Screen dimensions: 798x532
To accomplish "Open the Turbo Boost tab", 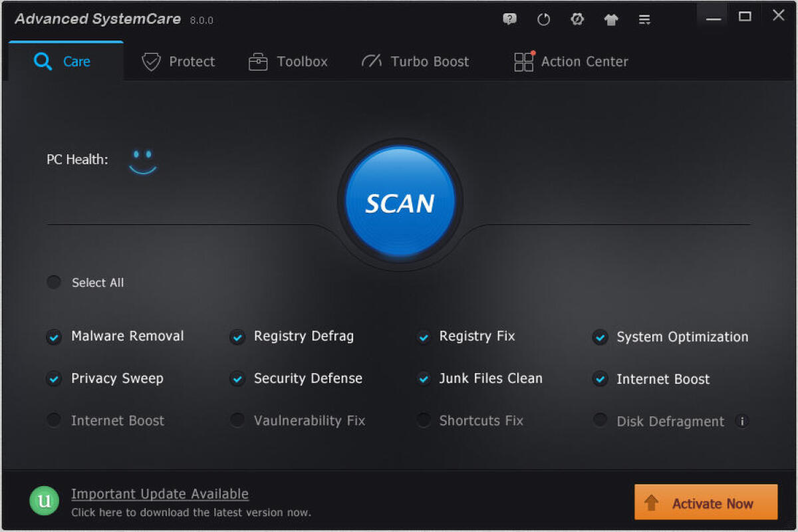I will pos(415,61).
